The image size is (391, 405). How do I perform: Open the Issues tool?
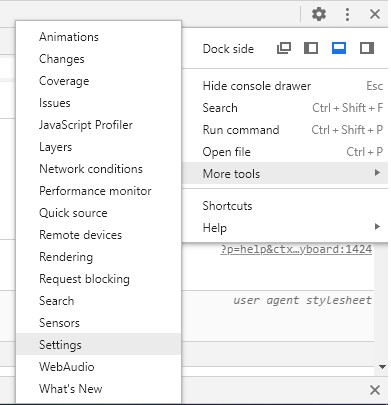[x=98, y=103]
